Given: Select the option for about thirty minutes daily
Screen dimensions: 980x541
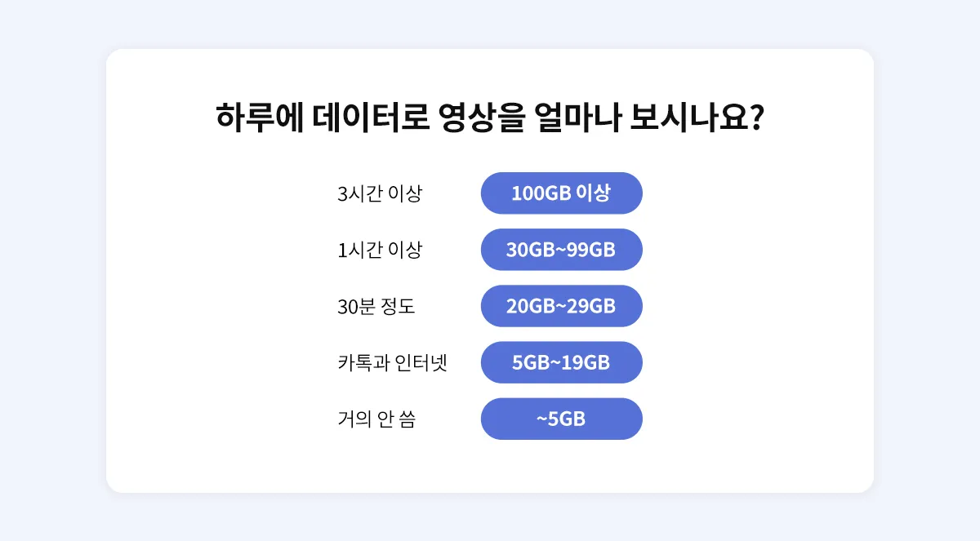Looking at the screenshot, I should pos(561,306).
